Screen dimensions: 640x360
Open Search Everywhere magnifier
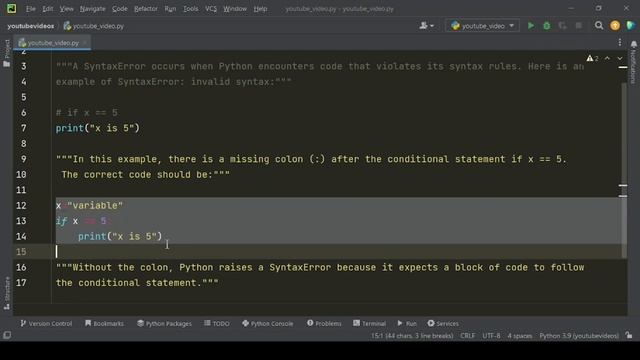click(x=599, y=26)
